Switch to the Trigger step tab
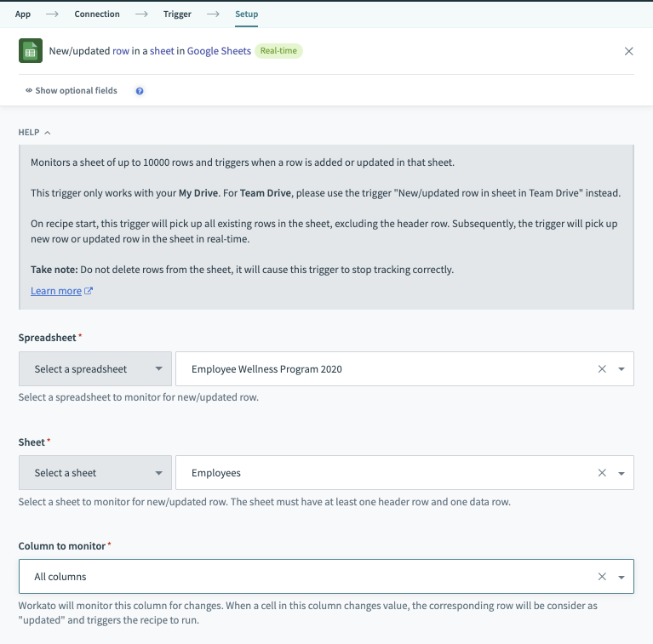This screenshot has width=653, height=644. pyautogui.click(x=177, y=14)
